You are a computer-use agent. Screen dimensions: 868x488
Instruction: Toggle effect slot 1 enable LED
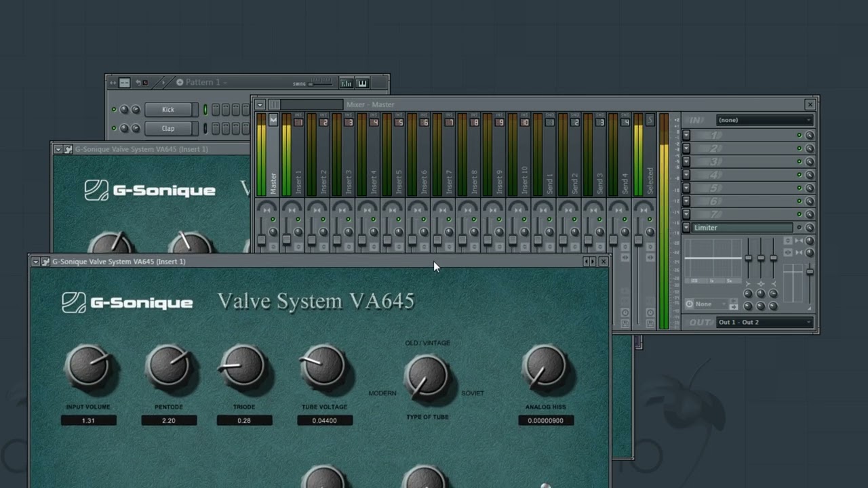(800, 136)
